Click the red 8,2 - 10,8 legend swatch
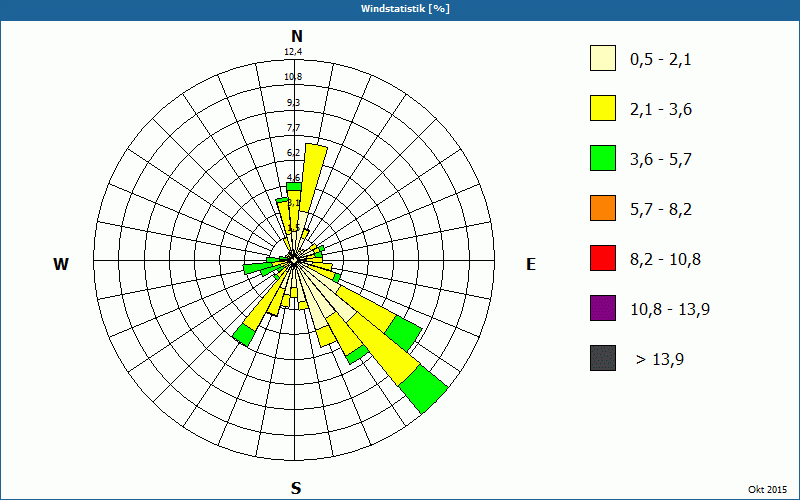This screenshot has width=800, height=500. click(x=603, y=258)
